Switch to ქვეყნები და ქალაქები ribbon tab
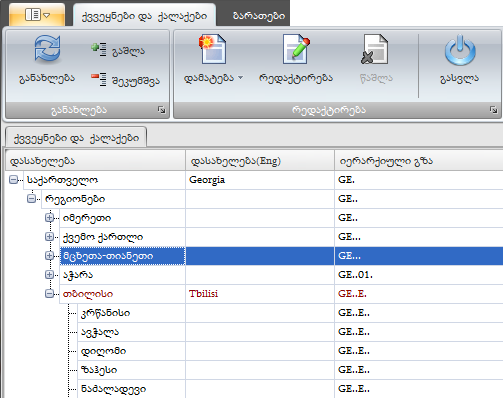The image size is (503, 398). [x=144, y=16]
